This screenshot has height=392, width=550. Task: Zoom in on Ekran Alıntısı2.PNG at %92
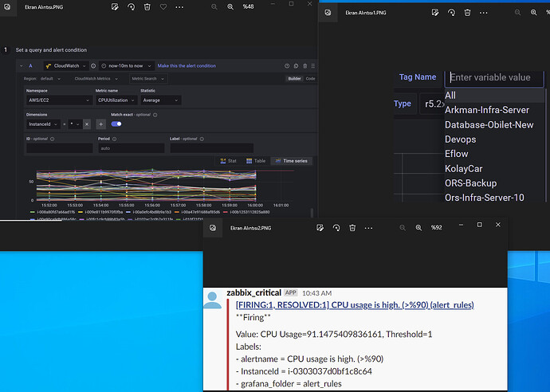pos(418,228)
